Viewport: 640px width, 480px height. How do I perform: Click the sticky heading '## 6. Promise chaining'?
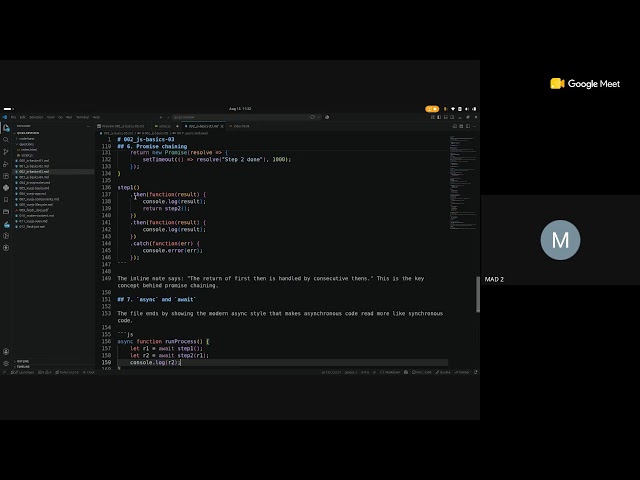tap(152, 146)
